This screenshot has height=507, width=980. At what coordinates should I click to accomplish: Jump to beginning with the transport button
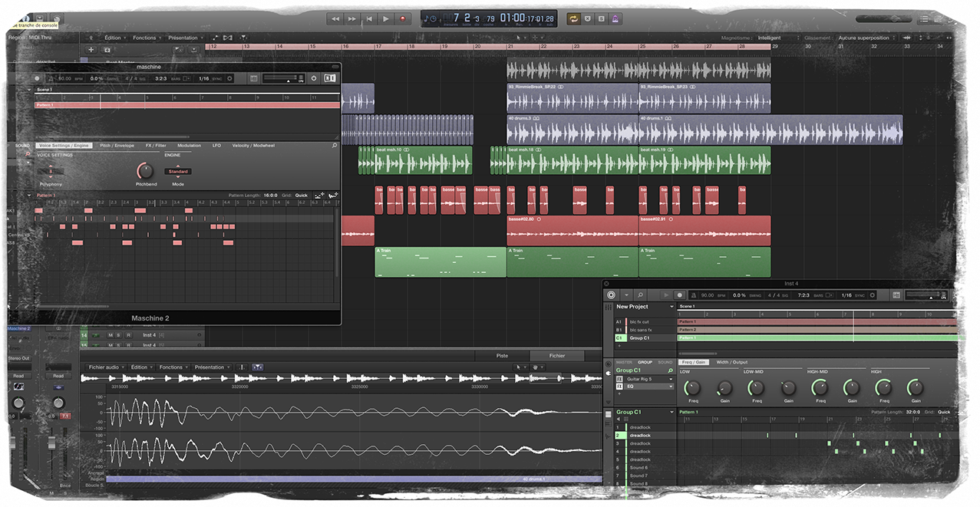coord(369,18)
